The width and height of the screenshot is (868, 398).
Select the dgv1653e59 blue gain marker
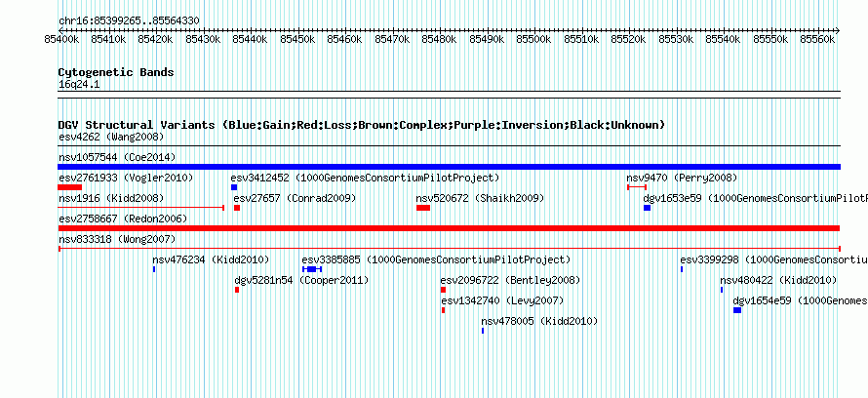(x=648, y=208)
